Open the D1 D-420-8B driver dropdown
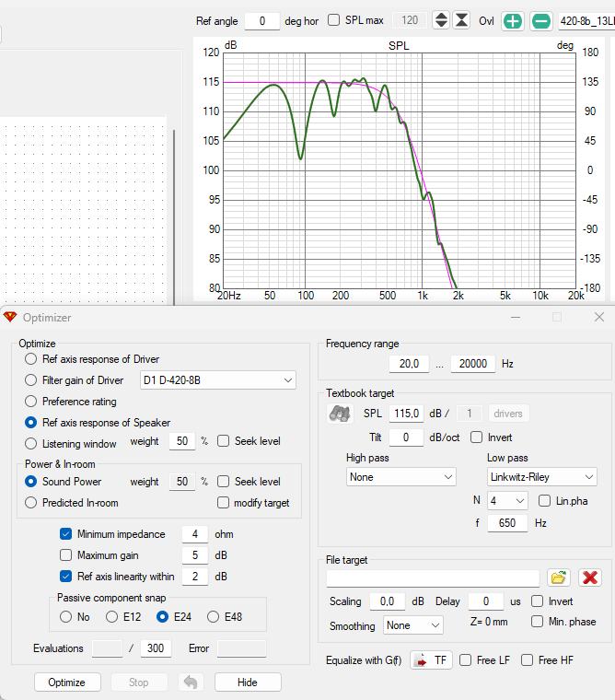The height and width of the screenshot is (700, 615). coord(218,379)
